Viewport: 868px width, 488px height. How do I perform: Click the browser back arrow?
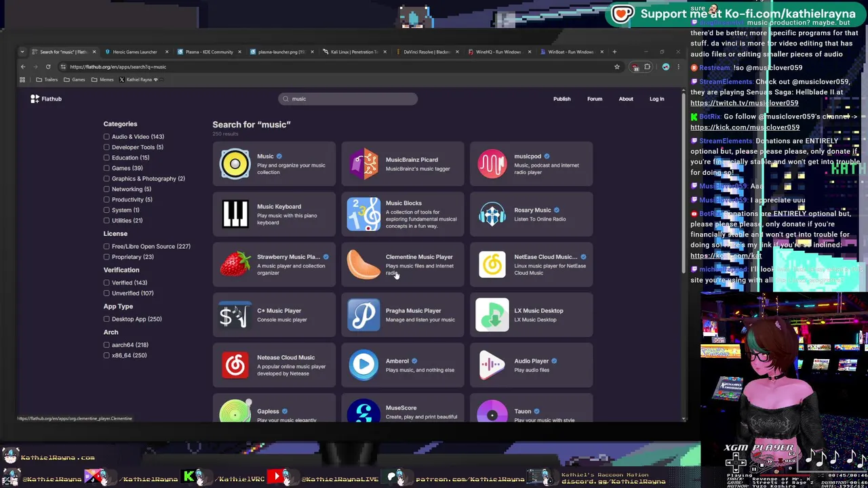coord(22,66)
